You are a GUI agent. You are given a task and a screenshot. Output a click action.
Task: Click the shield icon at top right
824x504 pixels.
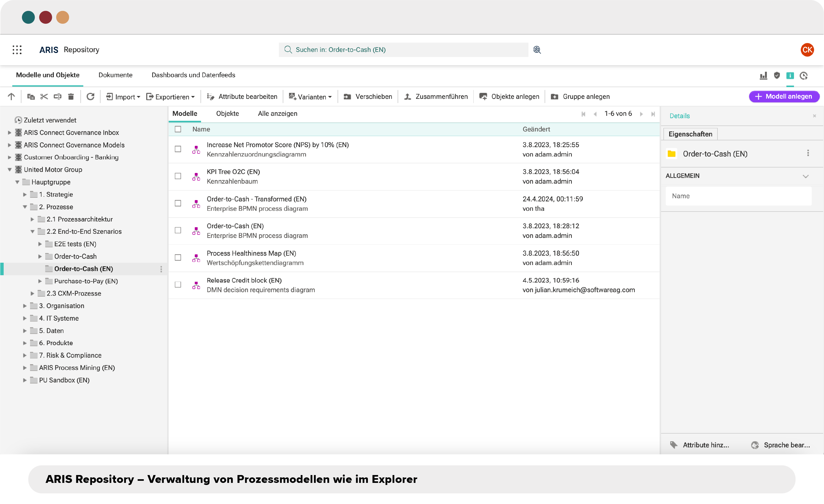[776, 76]
